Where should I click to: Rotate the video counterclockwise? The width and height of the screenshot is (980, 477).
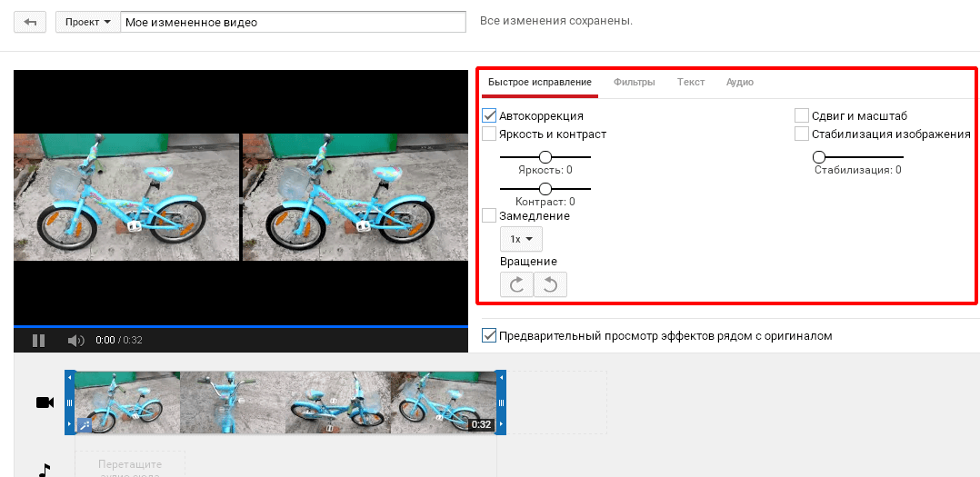pos(551,284)
